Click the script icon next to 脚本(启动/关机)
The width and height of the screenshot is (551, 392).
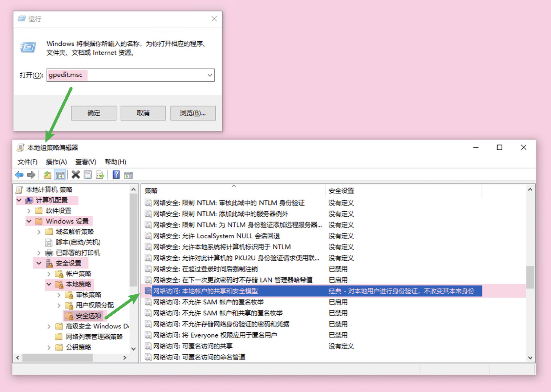point(49,242)
